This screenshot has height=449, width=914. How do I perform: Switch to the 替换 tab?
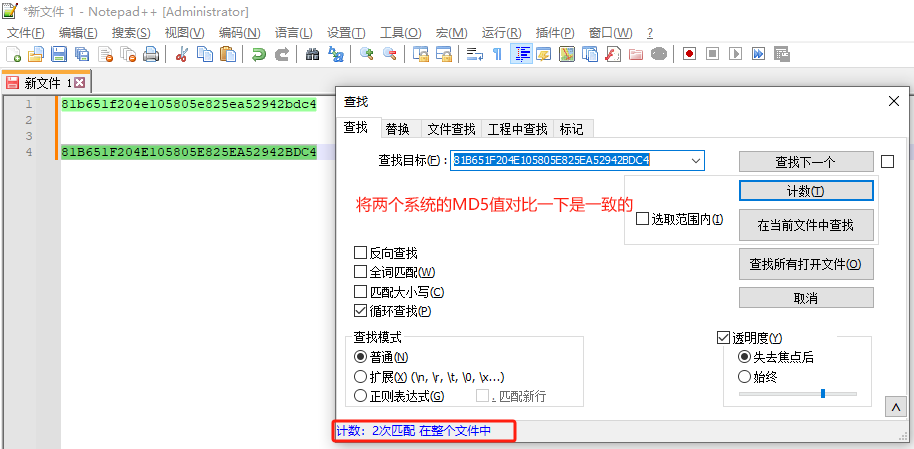398,129
